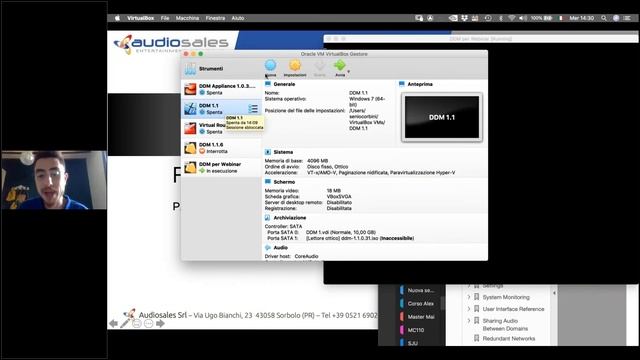Select the Corso Alex sidebar item
Screen dimensions: 640x360
pos(420,304)
